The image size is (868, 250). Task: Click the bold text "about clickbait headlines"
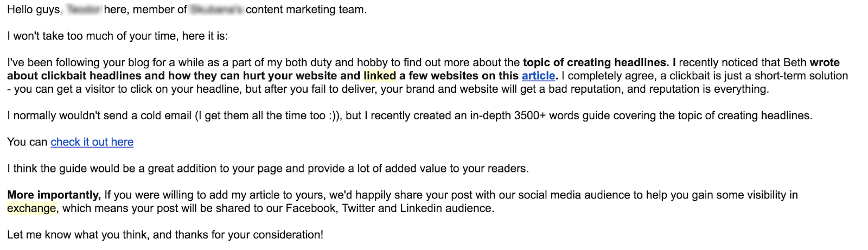point(74,76)
